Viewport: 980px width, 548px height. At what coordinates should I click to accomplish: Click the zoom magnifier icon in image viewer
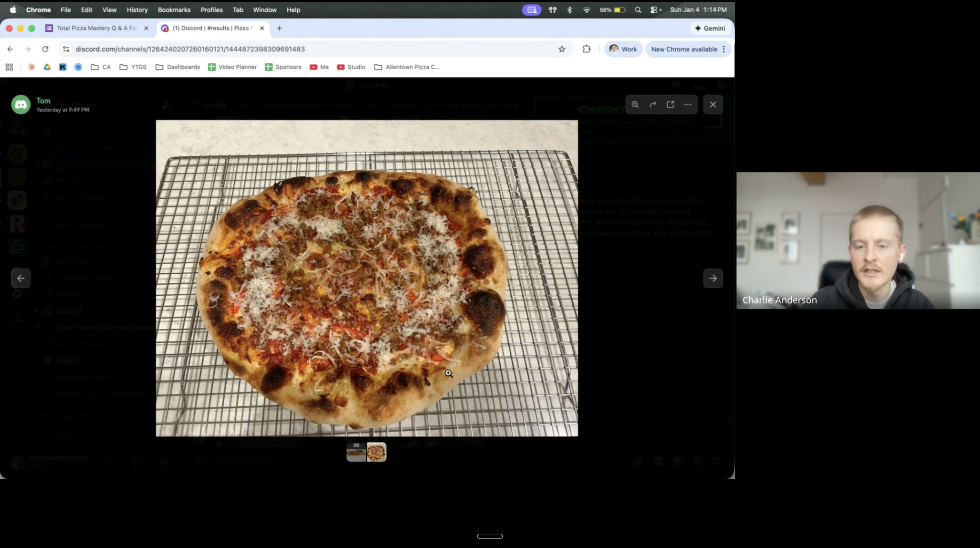(x=635, y=104)
